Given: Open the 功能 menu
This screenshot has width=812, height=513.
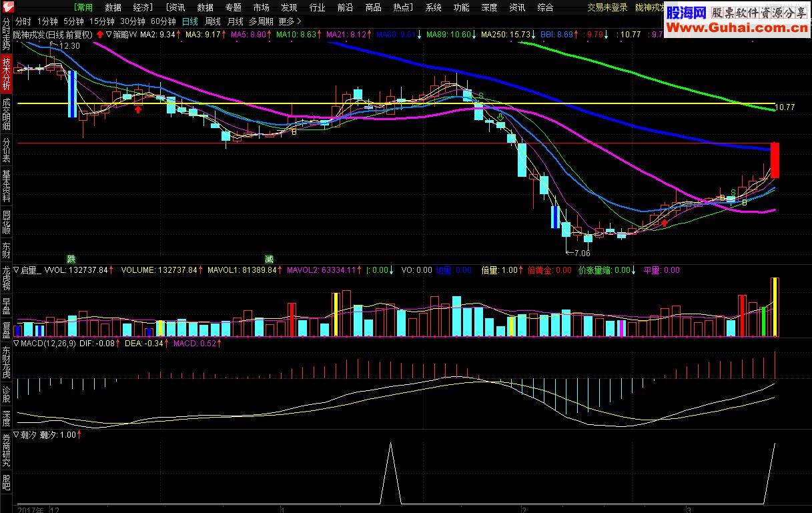Looking at the screenshot, I should click(462, 8).
